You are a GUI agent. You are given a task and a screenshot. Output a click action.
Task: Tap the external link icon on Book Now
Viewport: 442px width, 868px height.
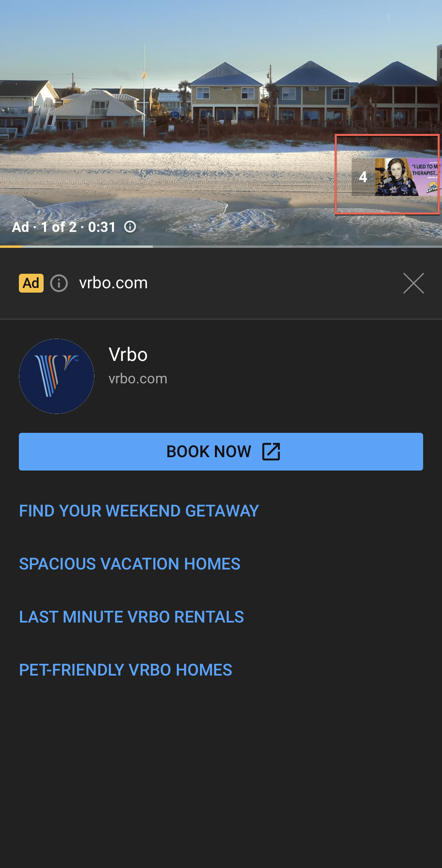(271, 452)
